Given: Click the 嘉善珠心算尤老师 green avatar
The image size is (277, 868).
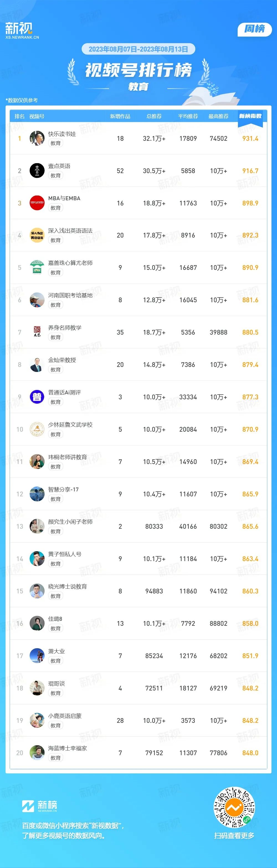Looking at the screenshot, I should pos(37,268).
